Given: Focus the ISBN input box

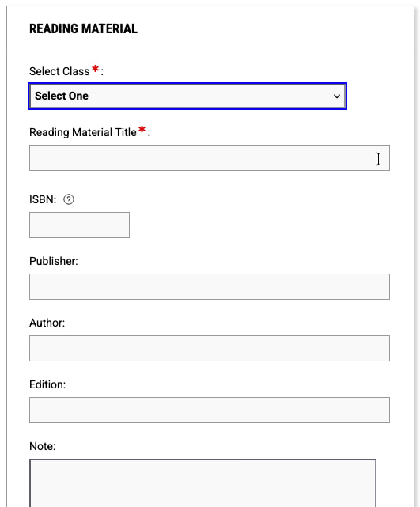Looking at the screenshot, I should 80,225.
